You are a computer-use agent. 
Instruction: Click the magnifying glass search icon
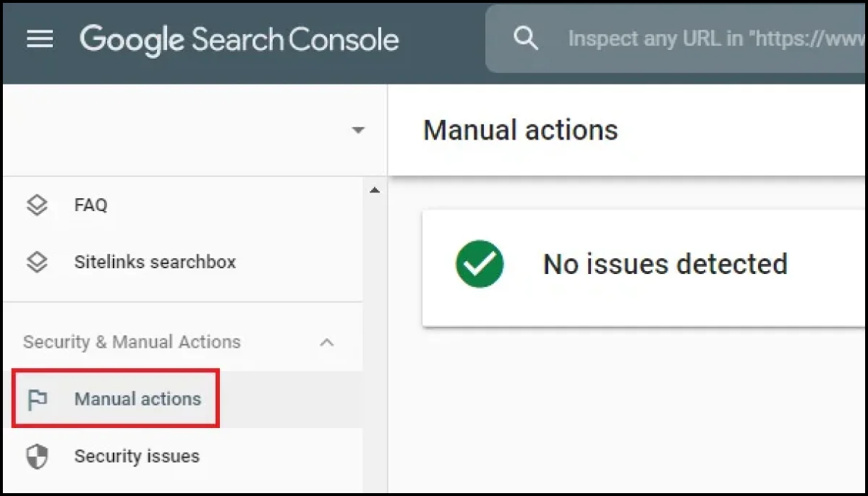[526, 39]
